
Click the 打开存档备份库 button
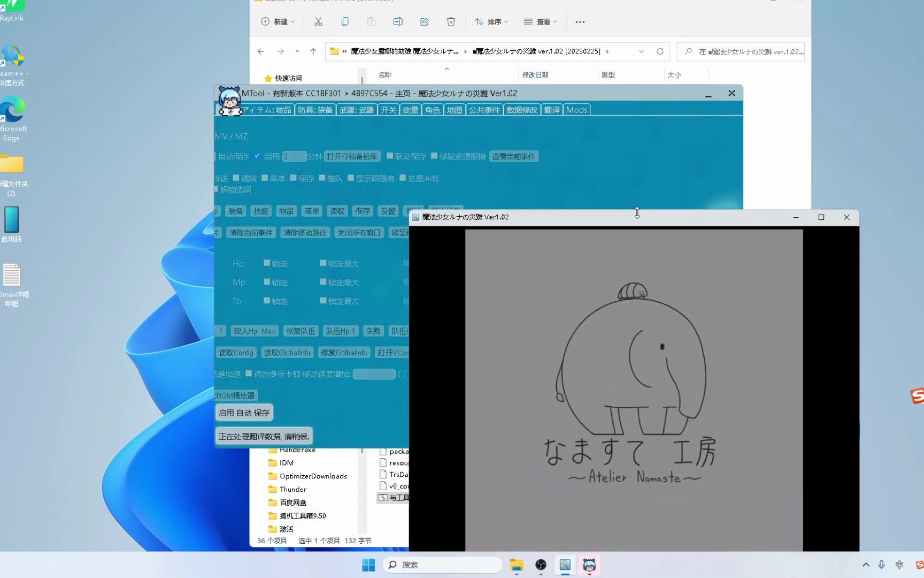[352, 156]
